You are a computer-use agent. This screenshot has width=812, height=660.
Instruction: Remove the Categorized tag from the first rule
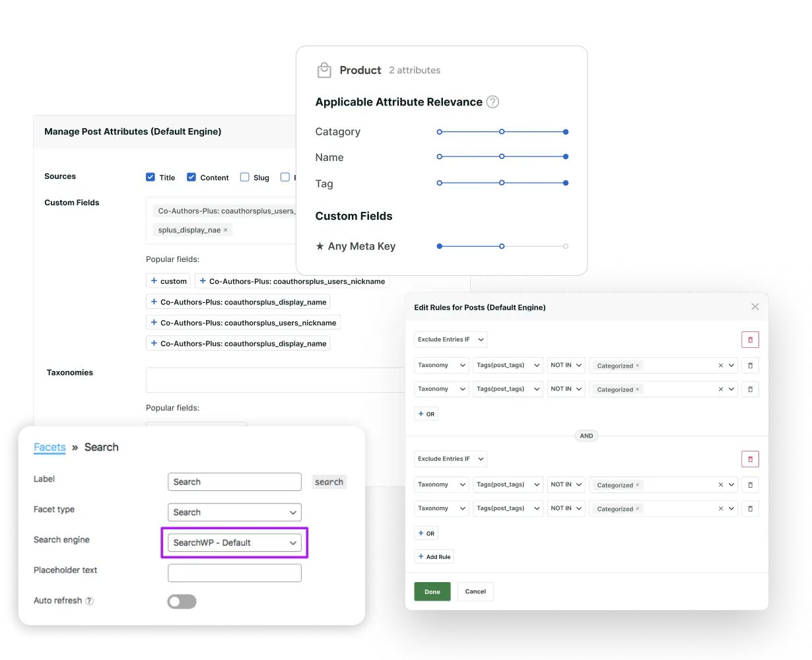tap(637, 366)
